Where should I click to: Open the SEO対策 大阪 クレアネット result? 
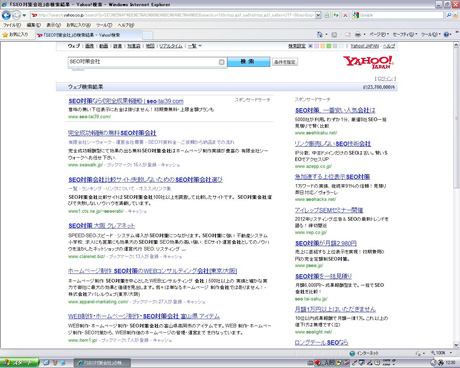[102, 226]
